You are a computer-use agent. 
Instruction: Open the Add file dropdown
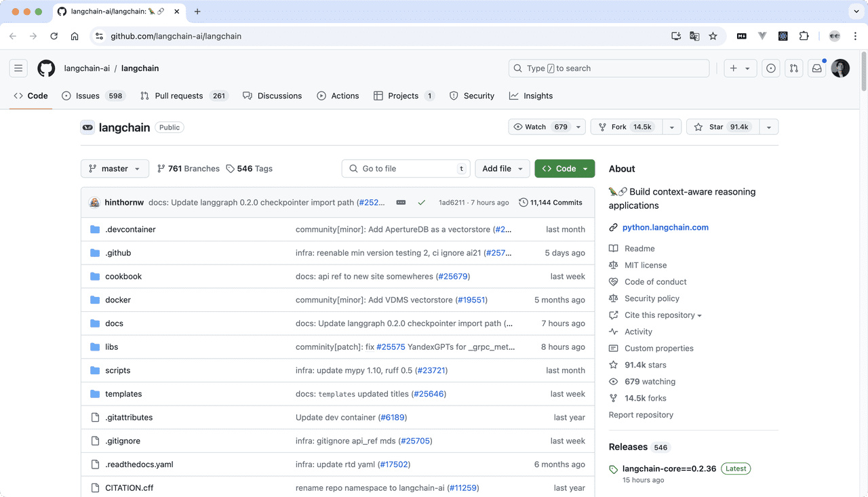(x=502, y=168)
